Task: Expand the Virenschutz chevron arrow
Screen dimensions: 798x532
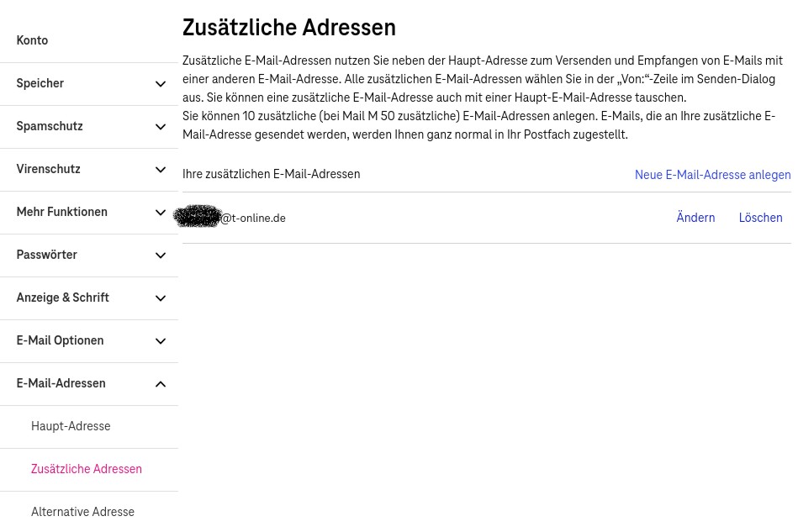Action: 161,170
